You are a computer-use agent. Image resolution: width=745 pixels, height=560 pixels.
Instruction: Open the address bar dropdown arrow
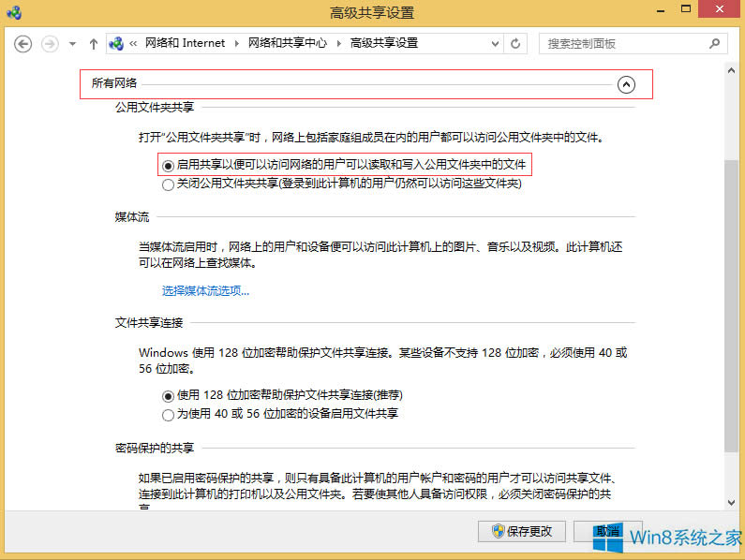coord(493,44)
